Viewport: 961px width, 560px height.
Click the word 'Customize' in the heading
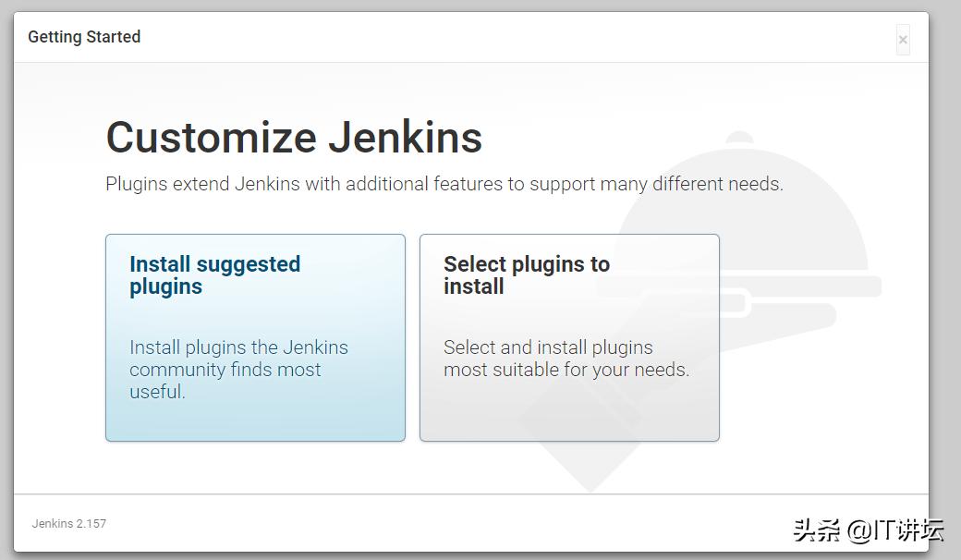[x=211, y=138]
